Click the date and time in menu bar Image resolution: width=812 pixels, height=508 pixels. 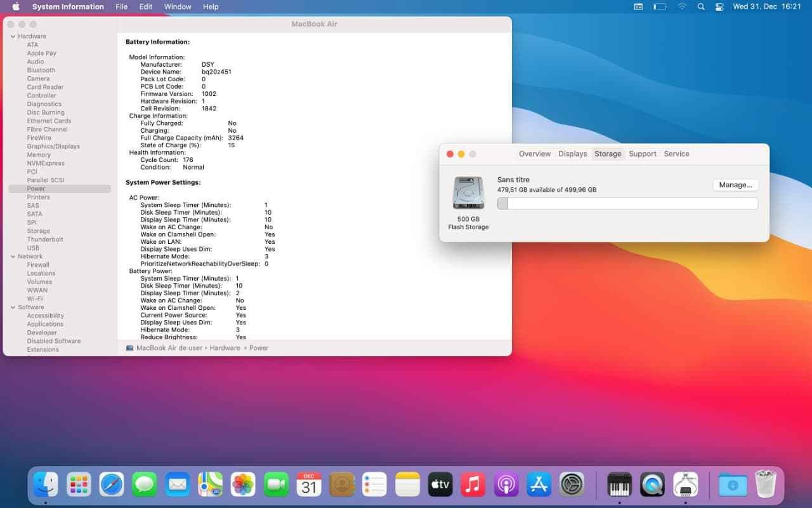click(766, 6)
